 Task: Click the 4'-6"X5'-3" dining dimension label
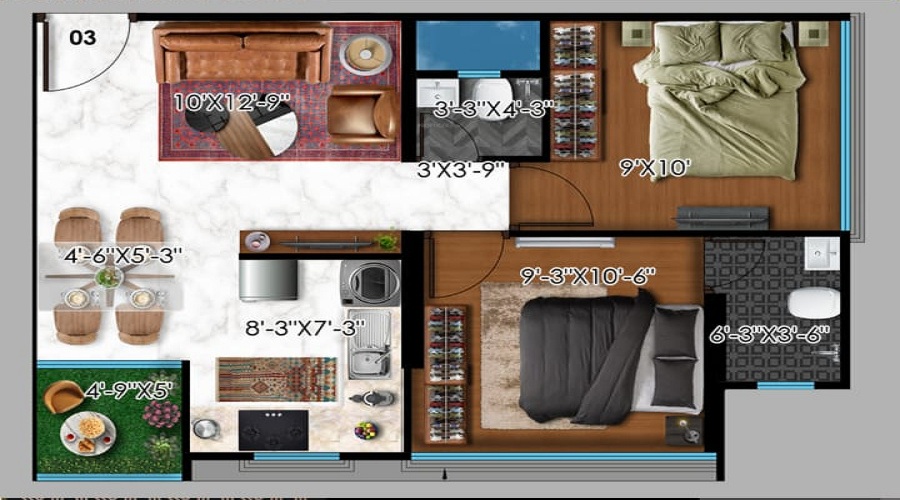(x=122, y=255)
